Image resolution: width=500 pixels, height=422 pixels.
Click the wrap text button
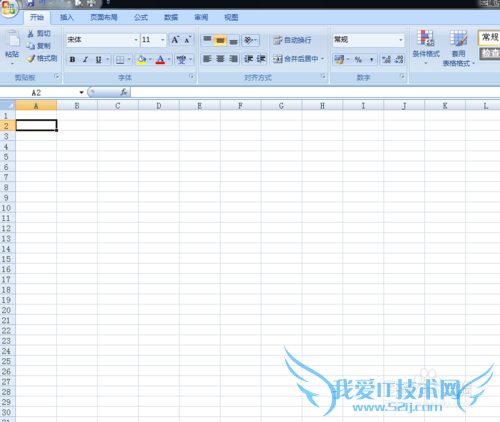pyautogui.click(x=292, y=40)
